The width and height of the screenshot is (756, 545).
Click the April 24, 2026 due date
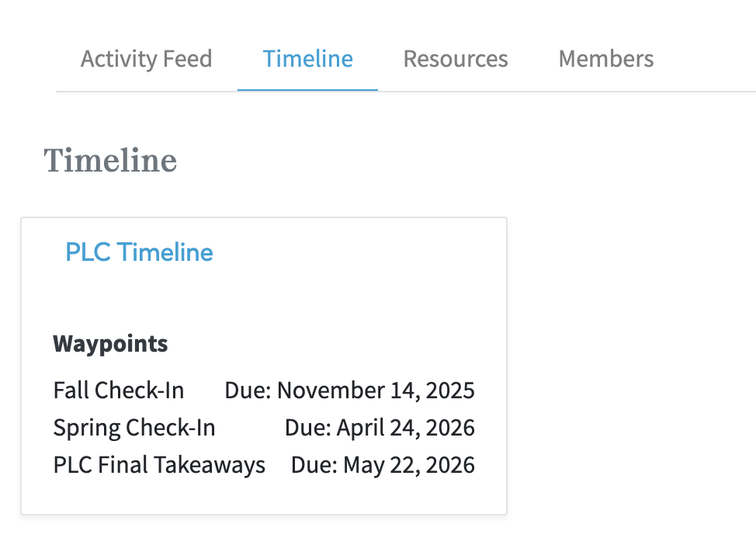(x=407, y=427)
